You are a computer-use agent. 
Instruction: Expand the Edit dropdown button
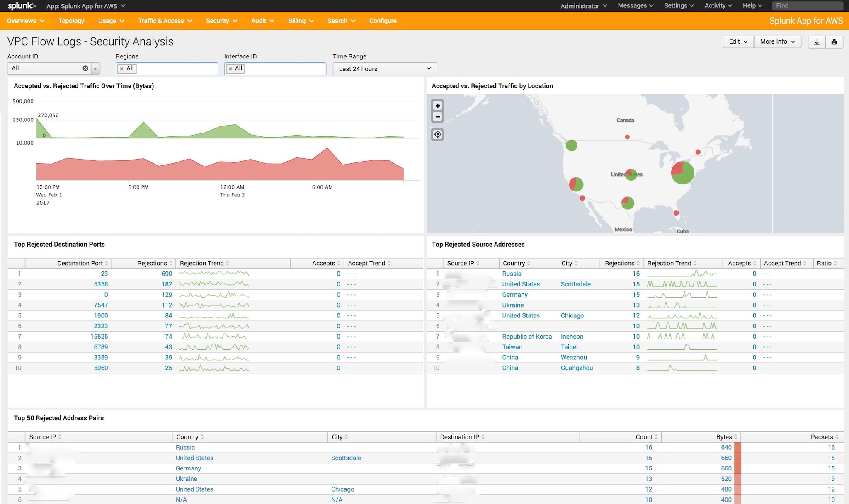click(738, 42)
